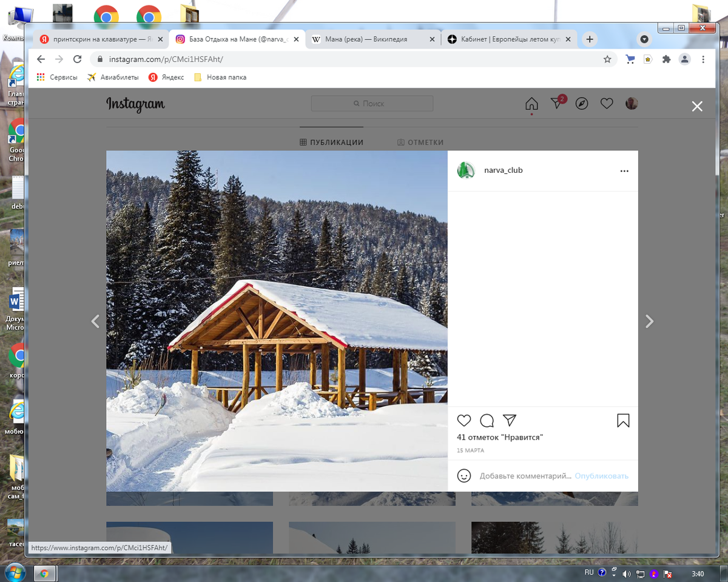Click the browser back arrow

click(41, 59)
